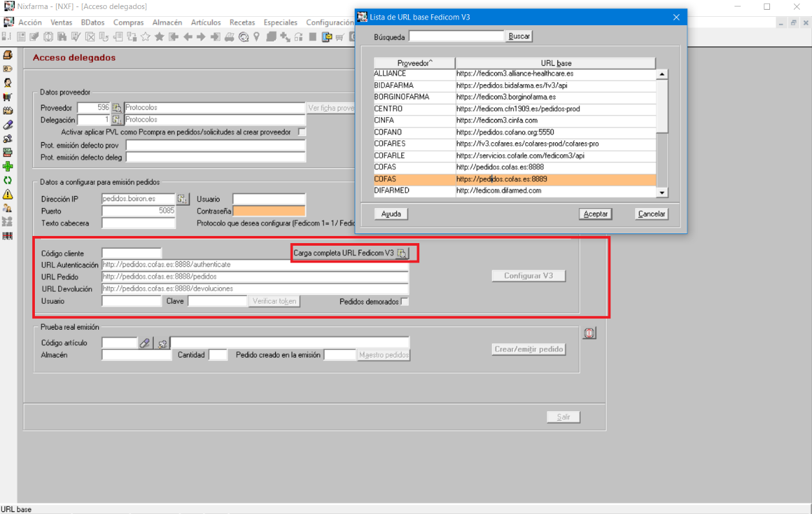This screenshot has width=812, height=514.
Task: Select the BIDAFARMA provider row
Action: click(x=515, y=85)
